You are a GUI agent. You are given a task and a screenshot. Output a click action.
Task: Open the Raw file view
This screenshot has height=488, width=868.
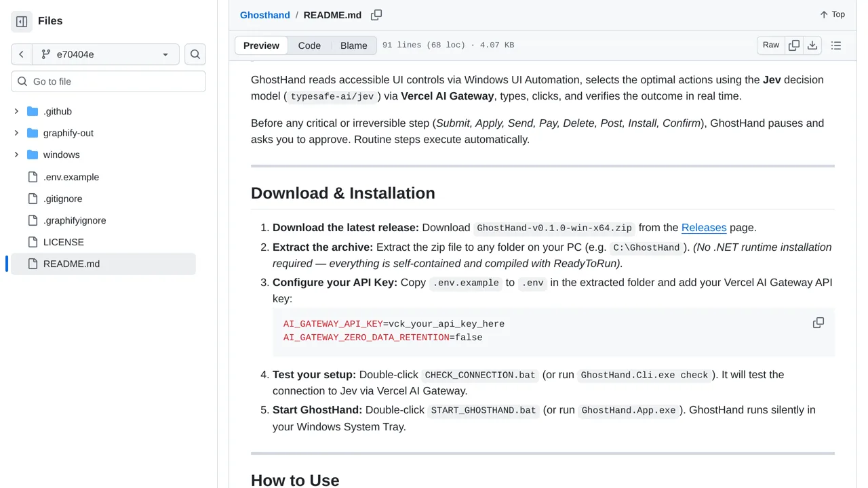[771, 45]
